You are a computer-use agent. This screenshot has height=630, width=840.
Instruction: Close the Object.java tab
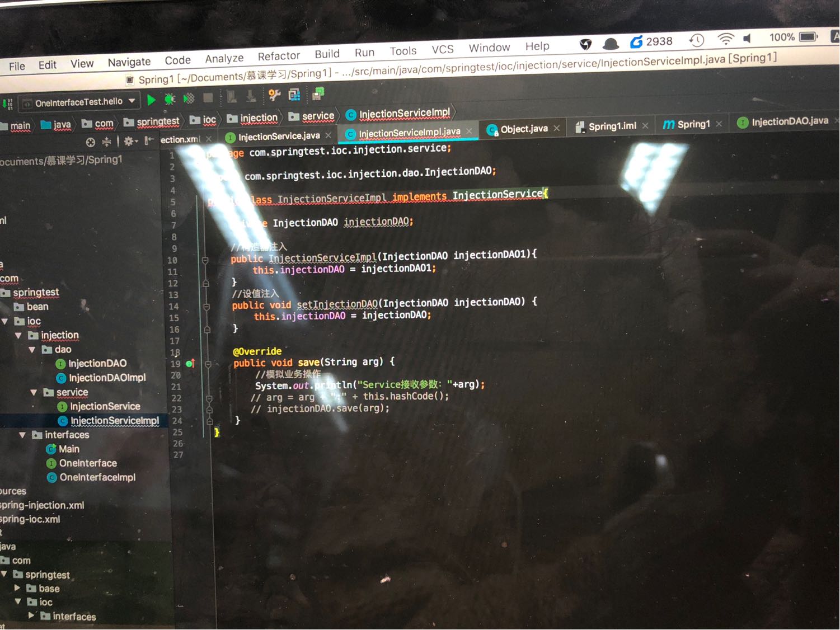point(557,128)
